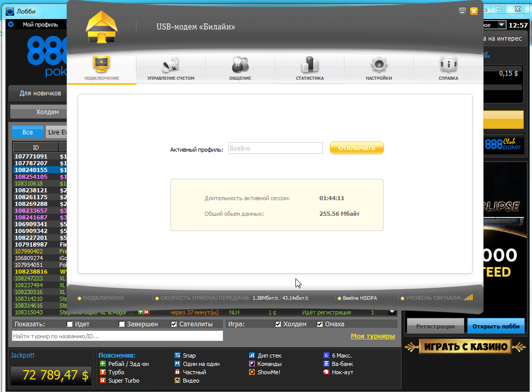532x392 pixels.
Task: Click the Ва-банк legend icon
Action: [x=326, y=363]
